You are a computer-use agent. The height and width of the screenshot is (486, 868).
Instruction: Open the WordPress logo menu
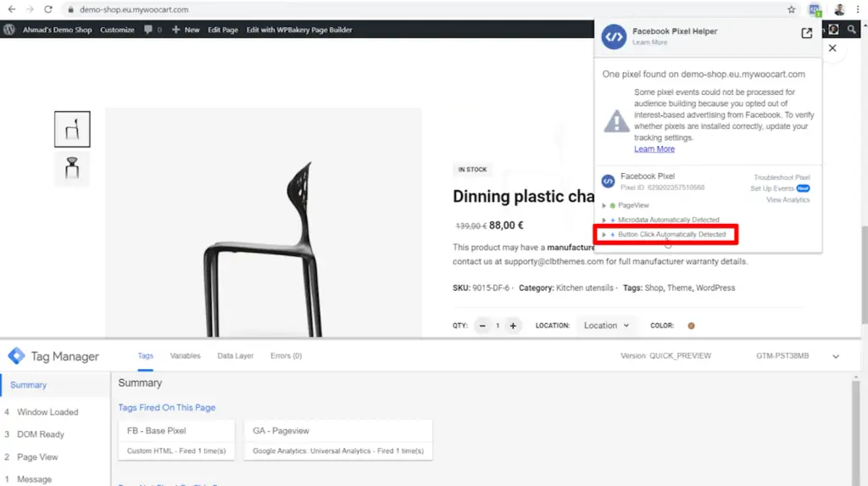pyautogui.click(x=8, y=30)
